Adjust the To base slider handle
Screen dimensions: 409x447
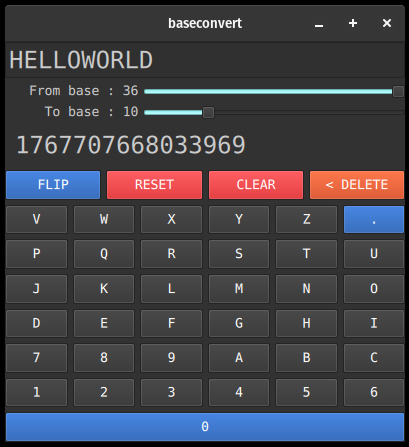click(208, 112)
